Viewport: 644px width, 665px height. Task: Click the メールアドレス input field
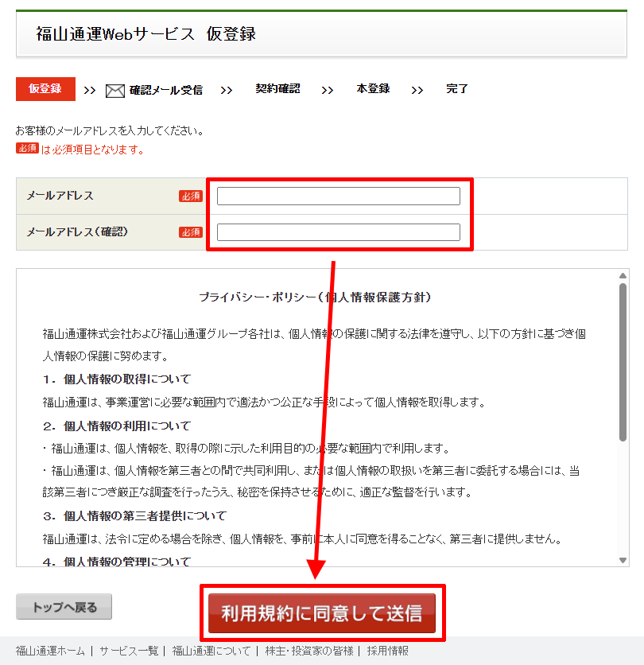pyautogui.click(x=339, y=196)
